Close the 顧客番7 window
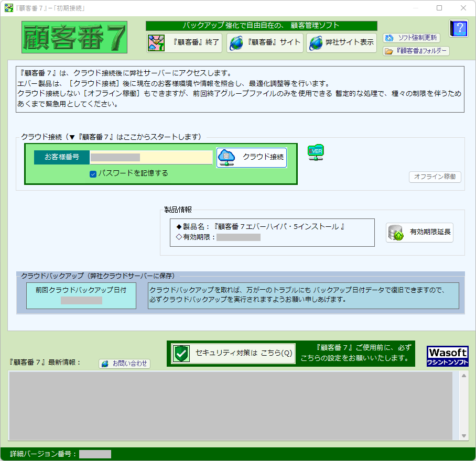The width and height of the screenshot is (476, 461). click(463, 8)
